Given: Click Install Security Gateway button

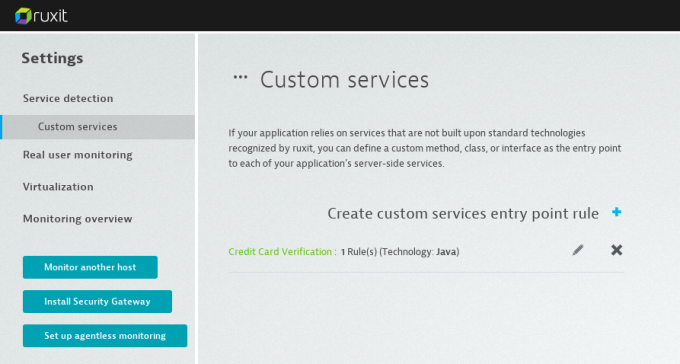Looking at the screenshot, I should 98,302.
